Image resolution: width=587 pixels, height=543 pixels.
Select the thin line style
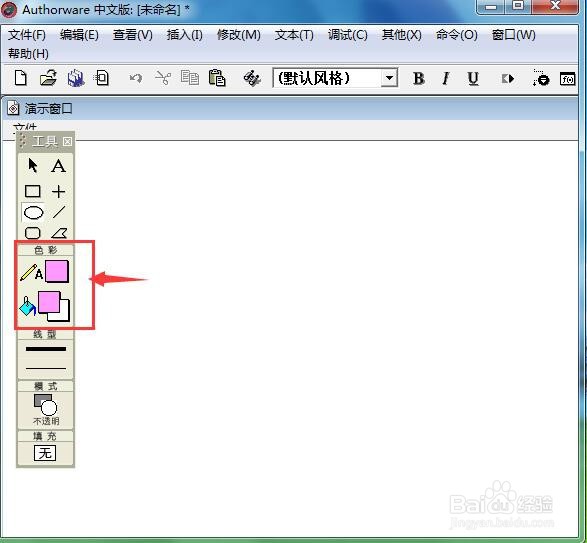tap(46, 368)
